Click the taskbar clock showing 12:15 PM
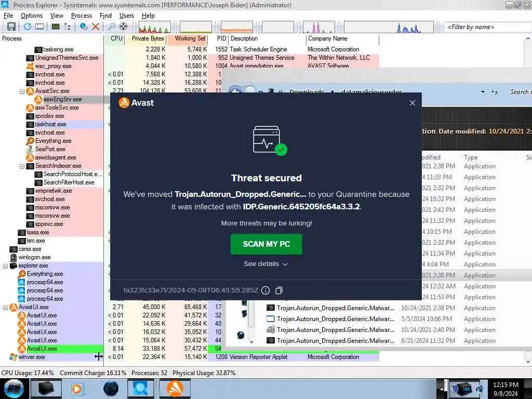The width and height of the screenshot is (532, 399). pos(505,389)
